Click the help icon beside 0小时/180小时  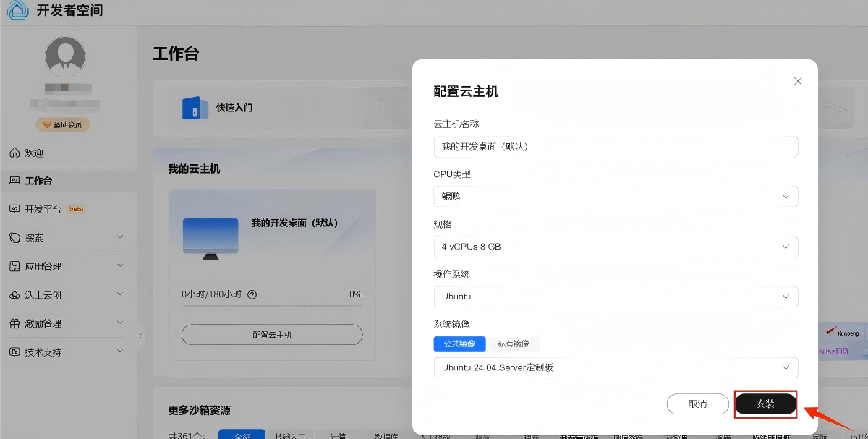(252, 294)
